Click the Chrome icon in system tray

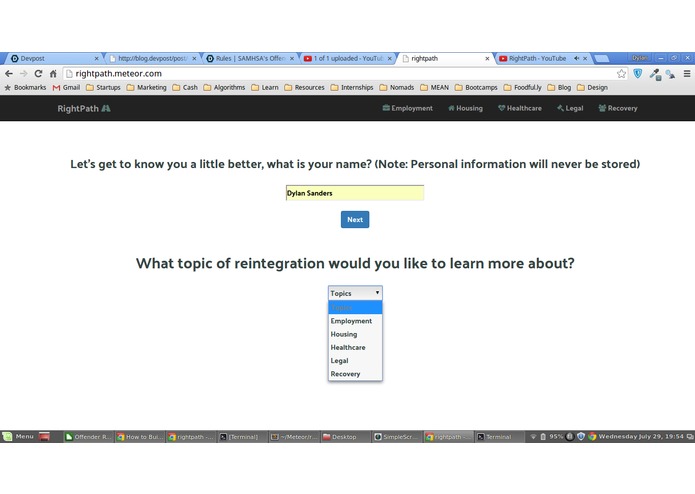[592, 436]
